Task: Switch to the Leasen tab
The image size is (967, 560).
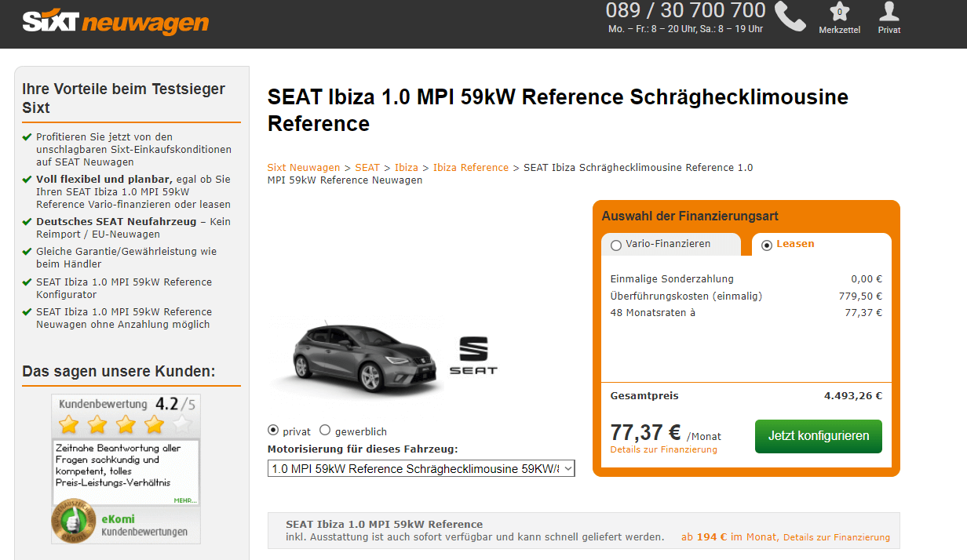Action: pyautogui.click(x=822, y=244)
